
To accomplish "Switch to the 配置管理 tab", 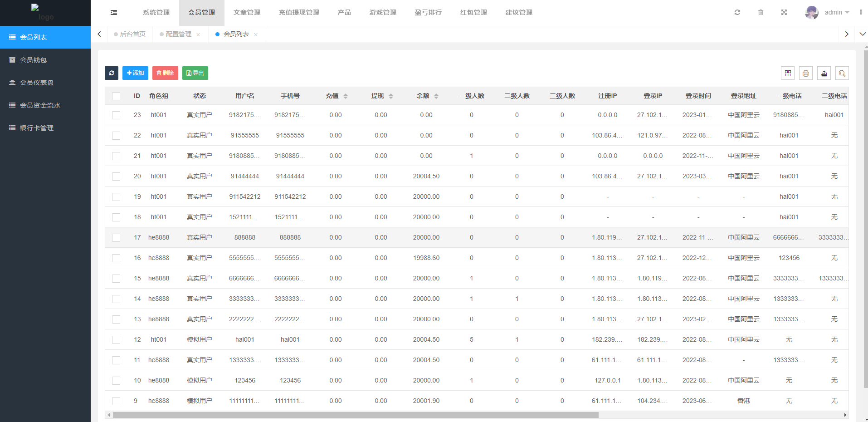I will (178, 34).
